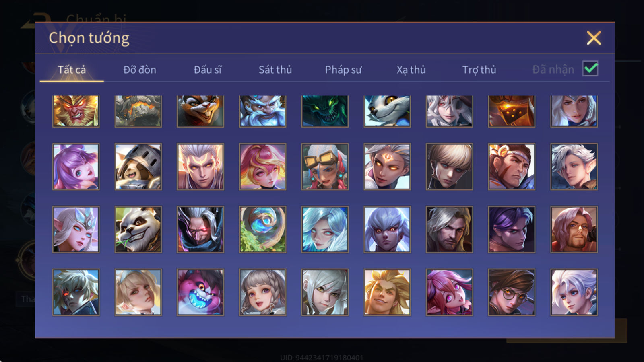Screen dimensions: 644x362
Task: Select the swirling blue-green orb hero
Action: pyautogui.click(x=262, y=229)
